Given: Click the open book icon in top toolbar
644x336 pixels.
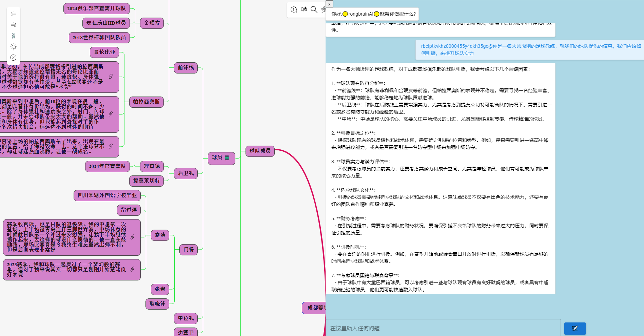Looking at the screenshot, I should (304, 9).
